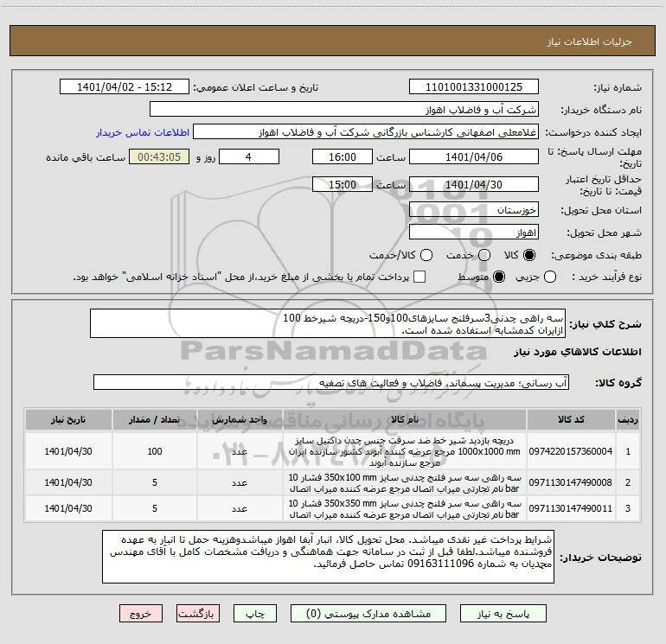
Task: Click unit عدد in row 2
Action: pos(240,482)
